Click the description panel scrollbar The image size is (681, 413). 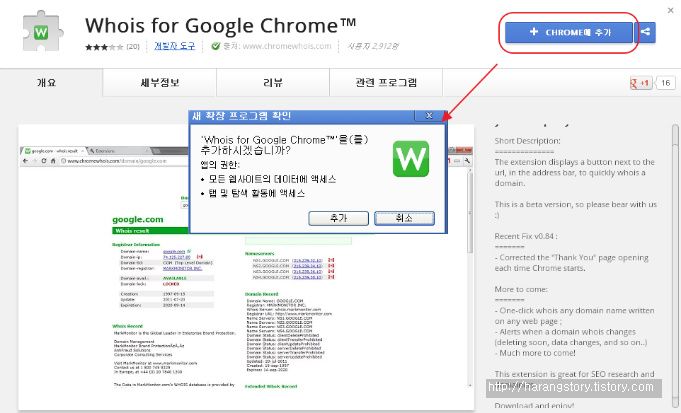(x=675, y=265)
